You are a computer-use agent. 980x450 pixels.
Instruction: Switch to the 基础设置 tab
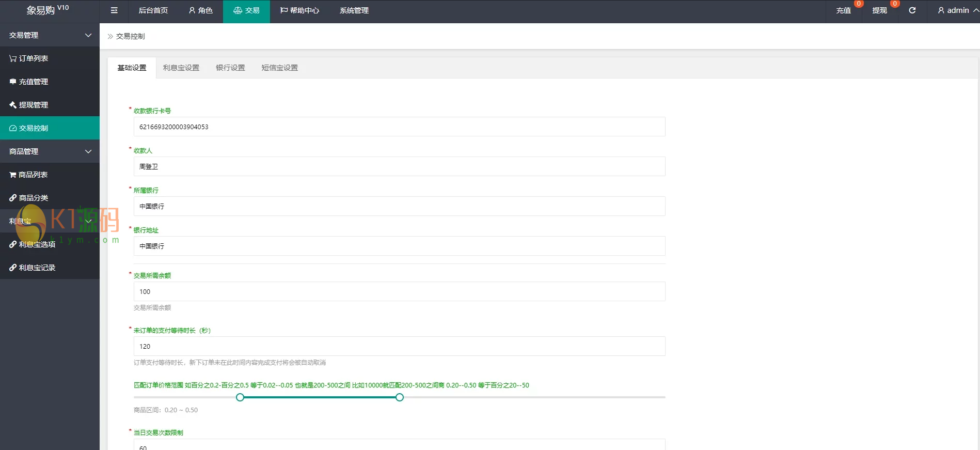click(132, 68)
